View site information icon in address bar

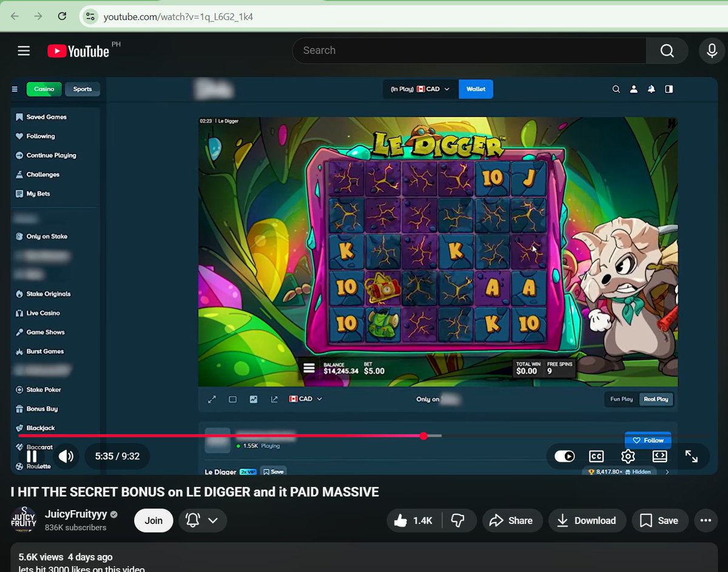90,16
